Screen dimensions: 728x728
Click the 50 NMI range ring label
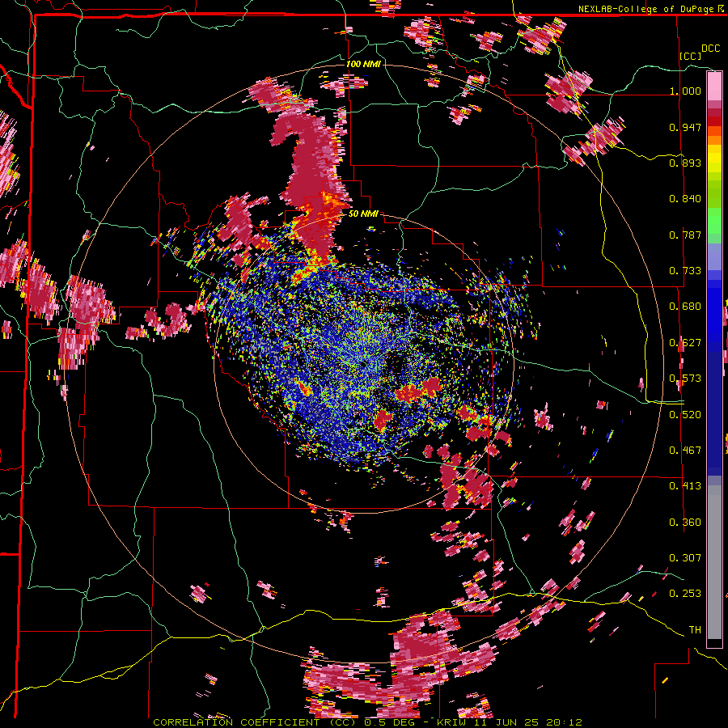363,214
